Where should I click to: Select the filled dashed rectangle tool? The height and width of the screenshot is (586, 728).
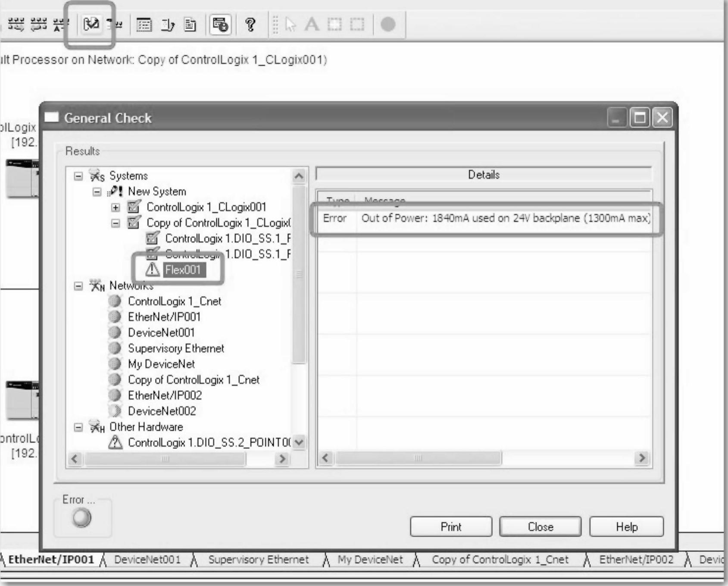334,24
